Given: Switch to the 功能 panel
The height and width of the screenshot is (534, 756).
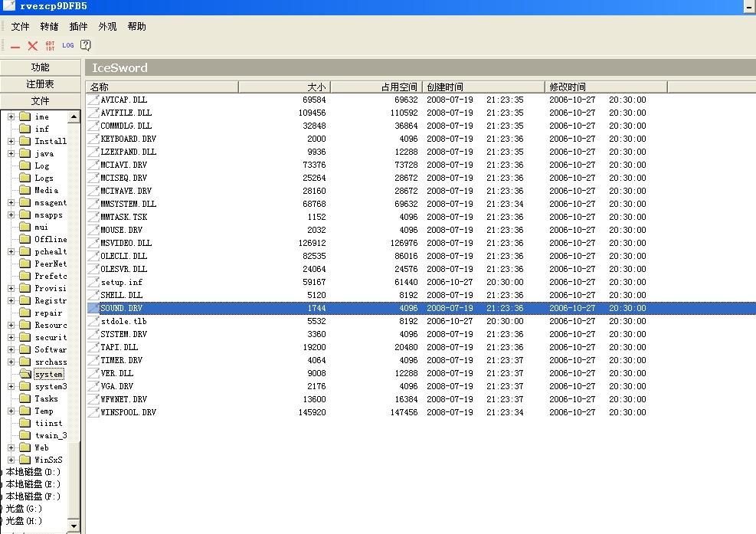Looking at the screenshot, I should [x=41, y=67].
